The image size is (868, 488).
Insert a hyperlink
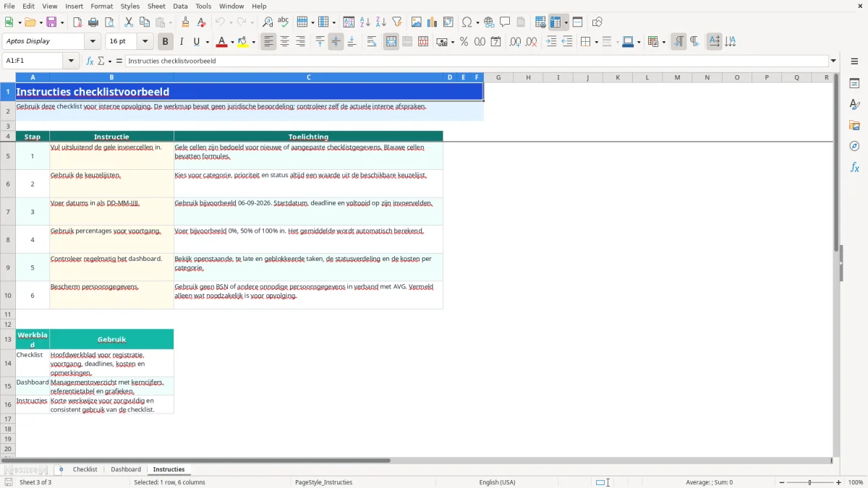[x=489, y=22]
